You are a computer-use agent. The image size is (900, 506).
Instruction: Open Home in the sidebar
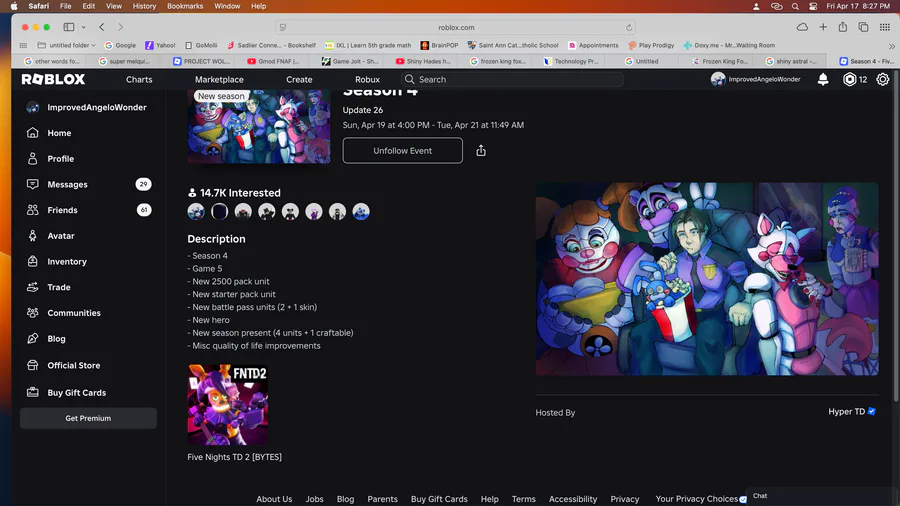pyautogui.click(x=59, y=133)
